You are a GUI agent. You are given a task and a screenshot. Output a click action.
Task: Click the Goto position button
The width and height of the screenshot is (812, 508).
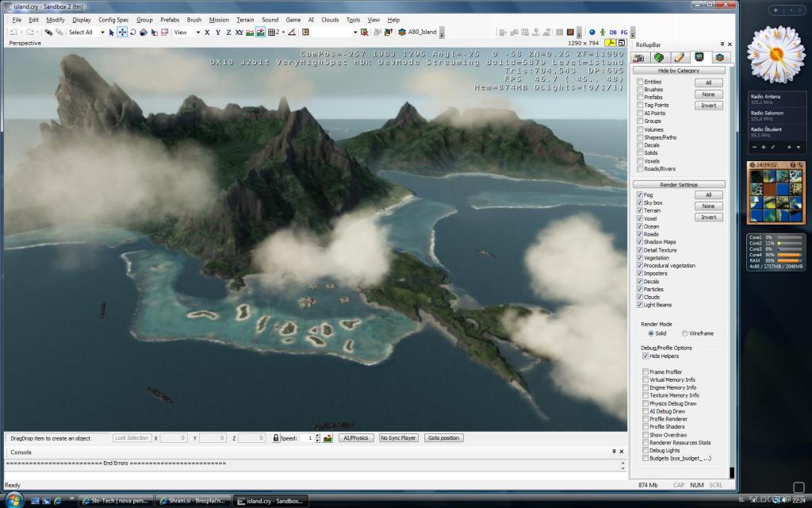click(443, 438)
